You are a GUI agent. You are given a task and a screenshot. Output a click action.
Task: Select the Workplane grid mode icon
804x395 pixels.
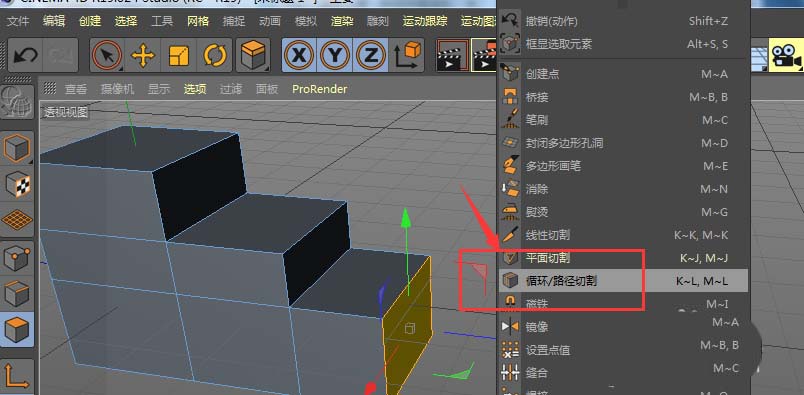click(18, 221)
